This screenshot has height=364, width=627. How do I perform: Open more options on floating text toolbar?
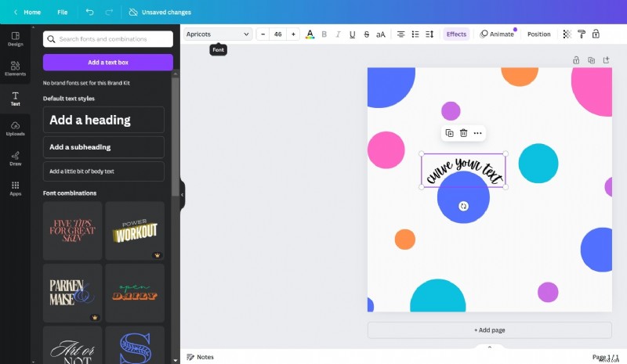click(x=477, y=133)
